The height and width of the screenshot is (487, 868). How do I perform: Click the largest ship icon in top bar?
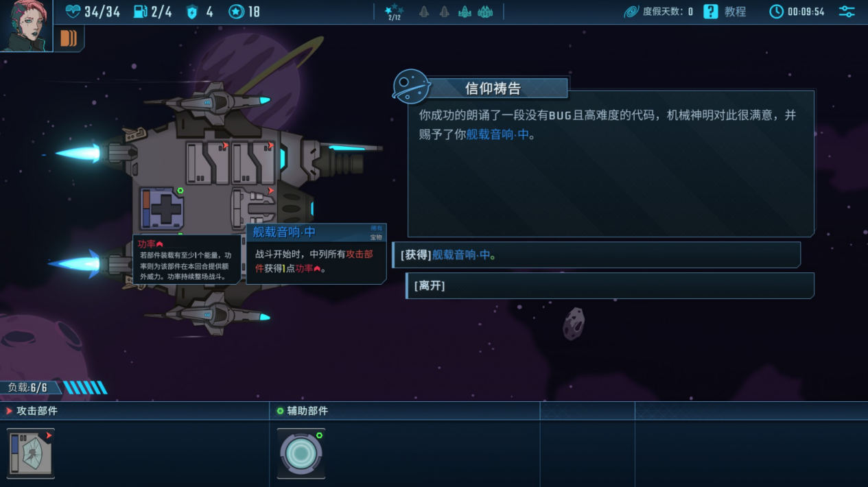485,12
